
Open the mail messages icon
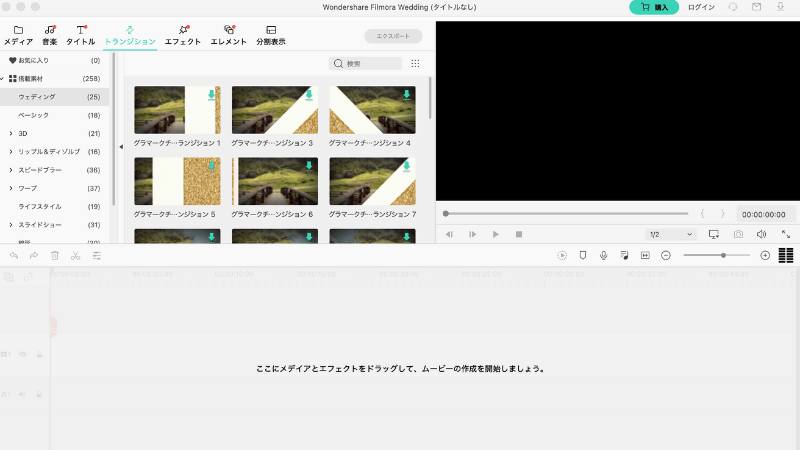point(757,7)
